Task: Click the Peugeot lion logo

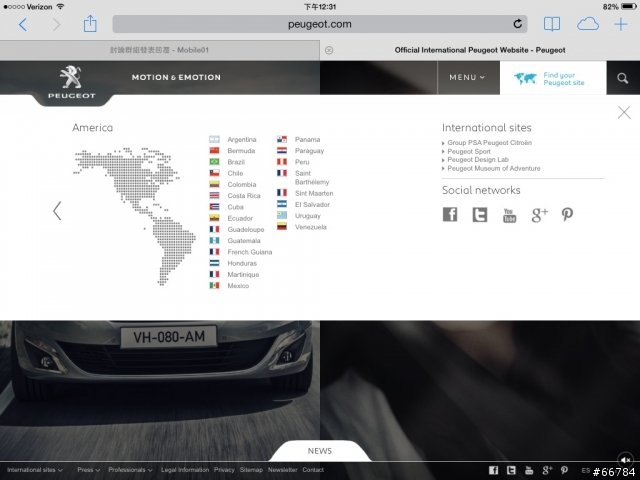Action: click(x=71, y=77)
